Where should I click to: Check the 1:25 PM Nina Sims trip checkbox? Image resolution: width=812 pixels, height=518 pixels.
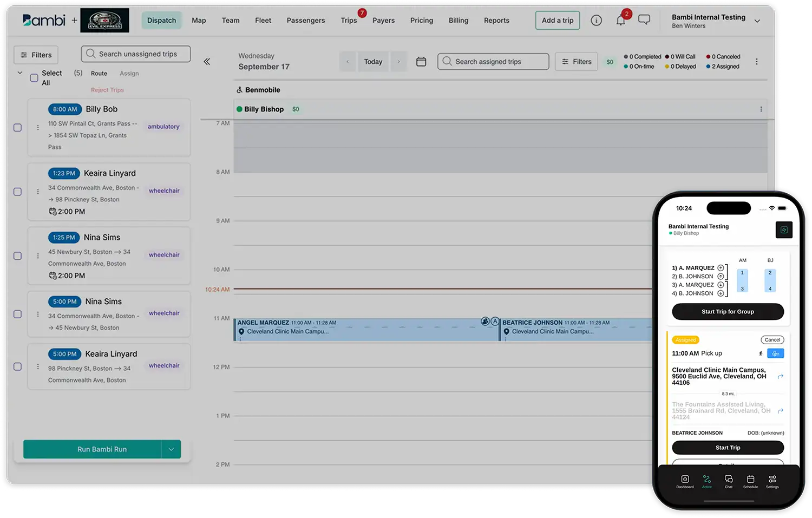click(x=17, y=255)
